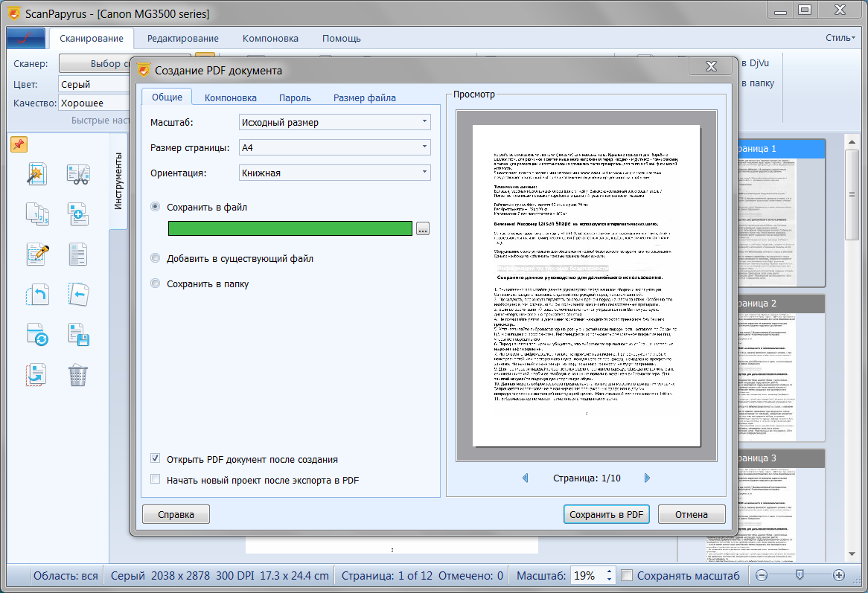Enable 'Начать новый проект после экспорта в PDF'
This screenshot has height=593, width=868.
156,480
